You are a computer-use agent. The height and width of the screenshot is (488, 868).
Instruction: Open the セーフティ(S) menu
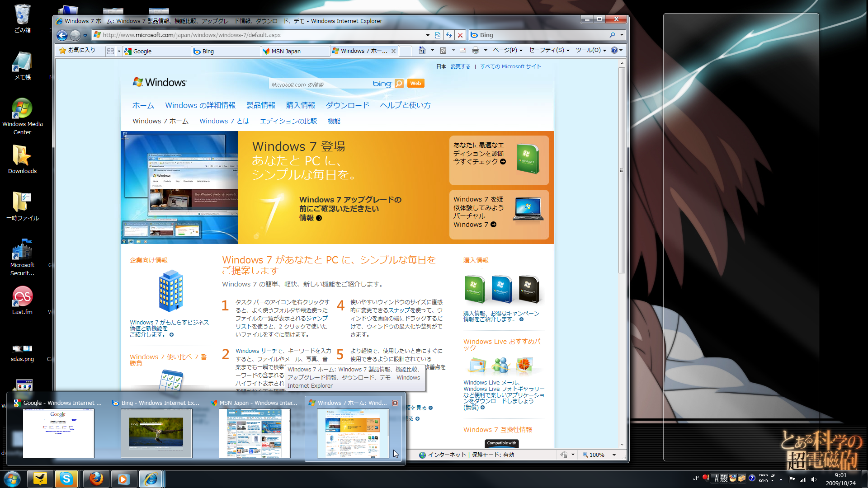pyautogui.click(x=549, y=50)
